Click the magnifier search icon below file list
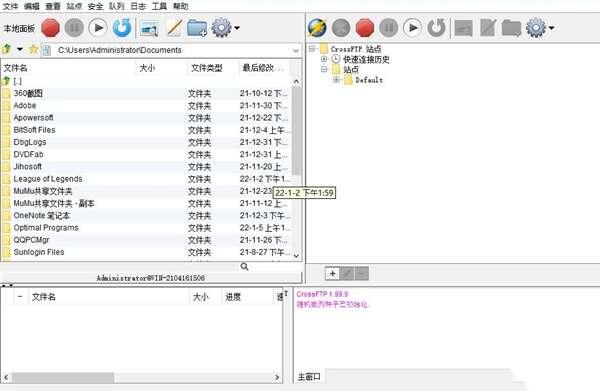This screenshot has height=391, width=600. click(x=245, y=267)
